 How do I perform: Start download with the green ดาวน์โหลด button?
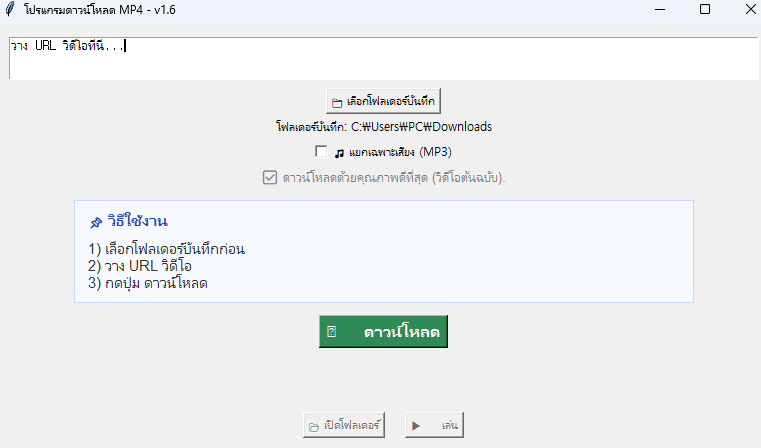coord(383,332)
